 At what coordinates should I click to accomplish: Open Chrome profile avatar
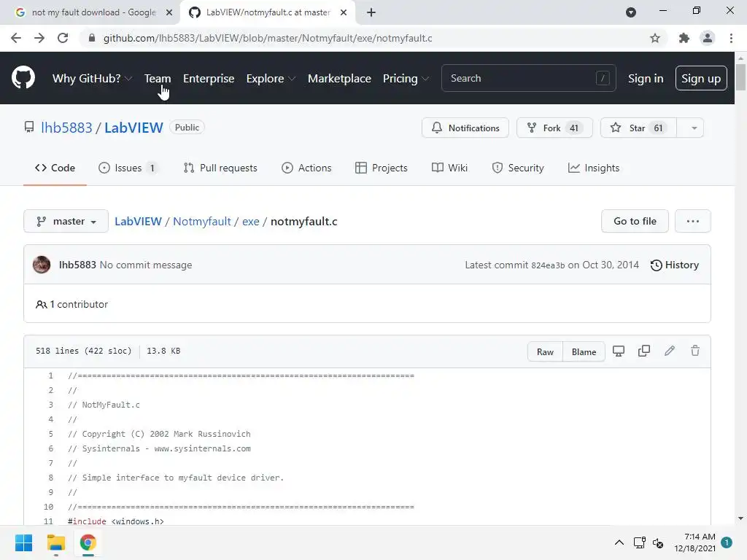(708, 38)
